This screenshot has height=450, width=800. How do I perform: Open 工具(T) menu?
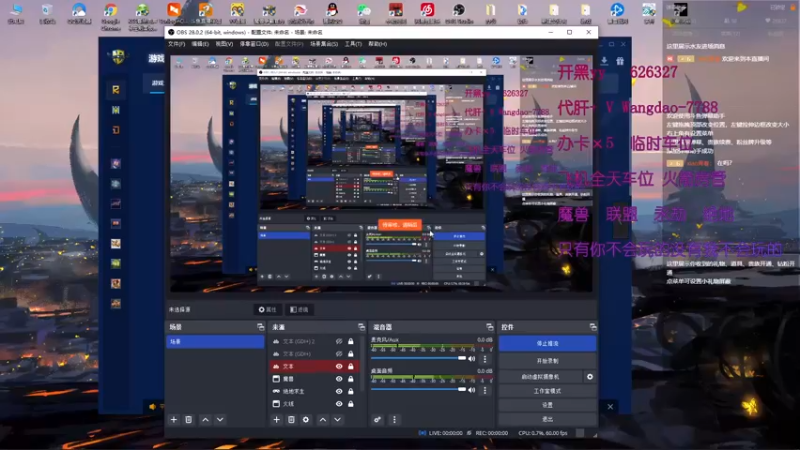[353, 44]
